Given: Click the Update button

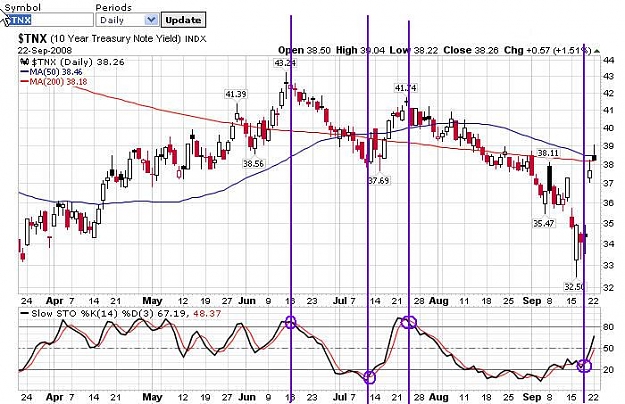Looking at the screenshot, I should click(x=183, y=20).
